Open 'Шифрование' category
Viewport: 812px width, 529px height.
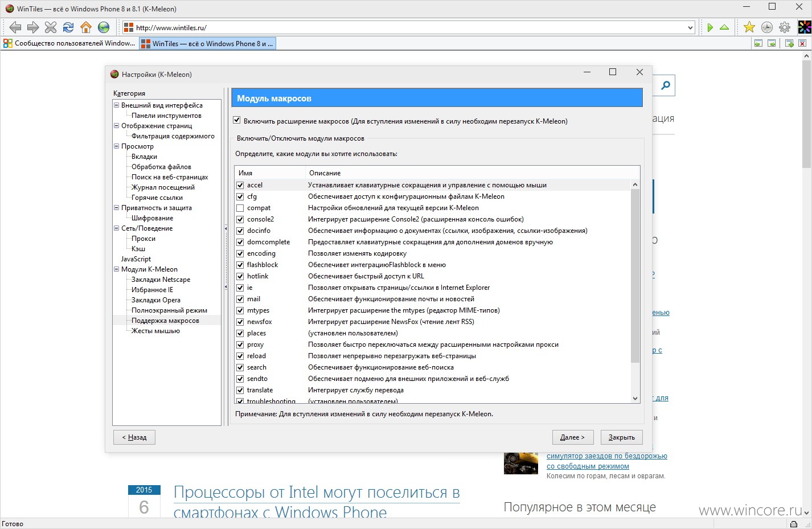click(152, 218)
